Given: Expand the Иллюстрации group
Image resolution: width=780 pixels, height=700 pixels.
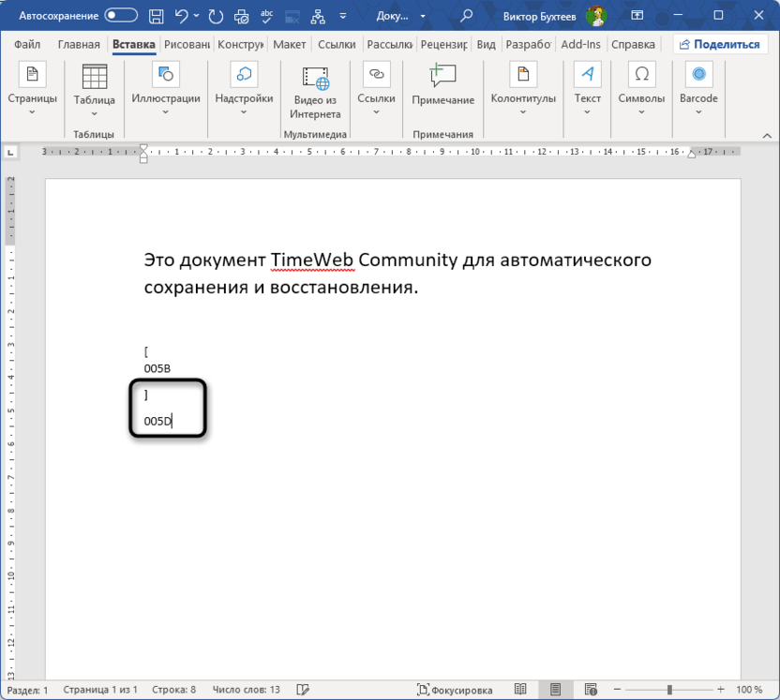Looking at the screenshot, I should tap(166, 89).
